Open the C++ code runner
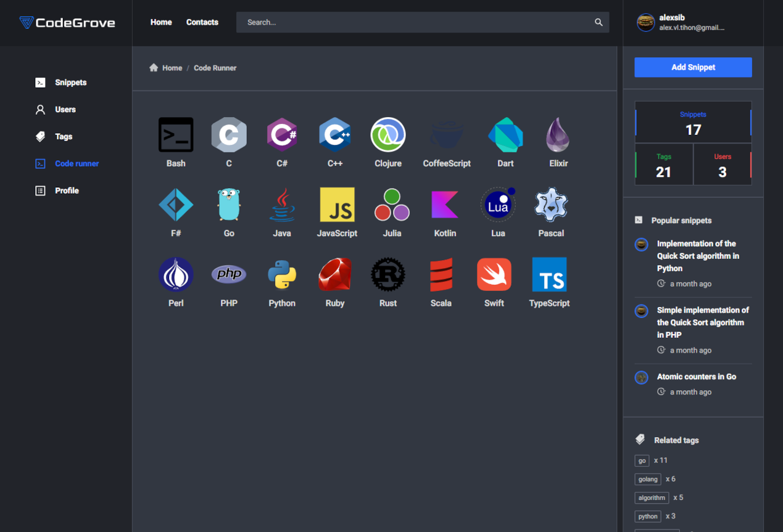Screen dimensions: 783x532 (335, 134)
